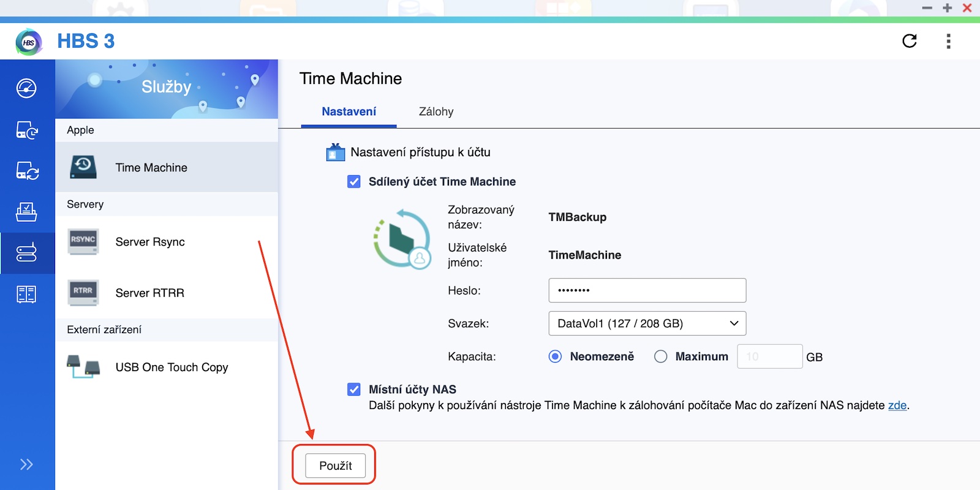Click the Použít apply button

tap(336, 466)
